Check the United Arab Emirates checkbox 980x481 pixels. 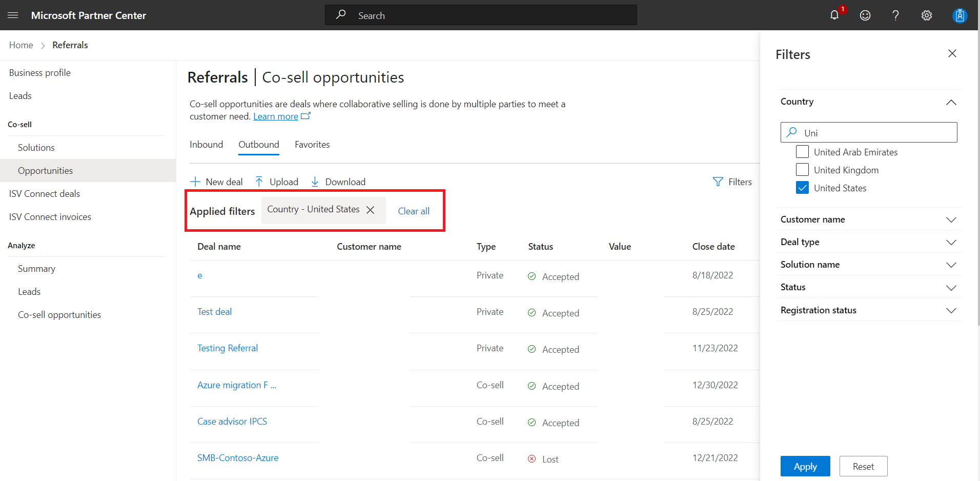click(x=802, y=152)
